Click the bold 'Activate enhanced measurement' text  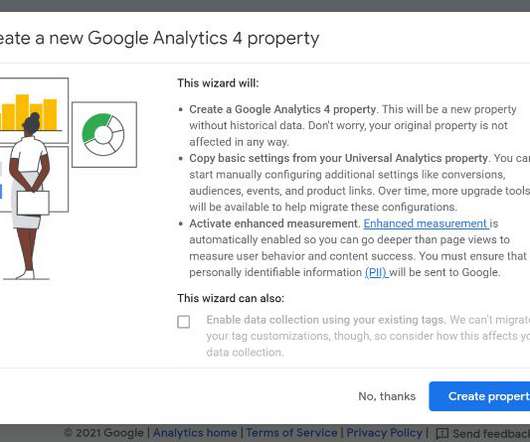click(x=273, y=224)
